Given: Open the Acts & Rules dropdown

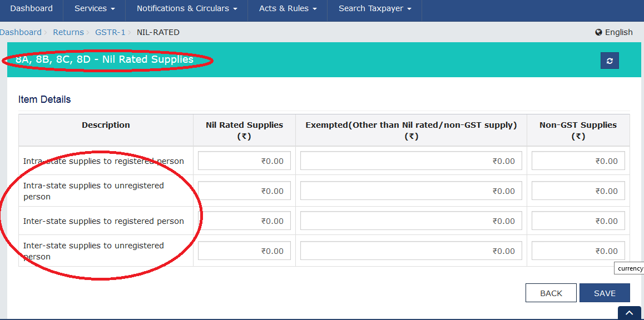Looking at the screenshot, I should point(287,8).
